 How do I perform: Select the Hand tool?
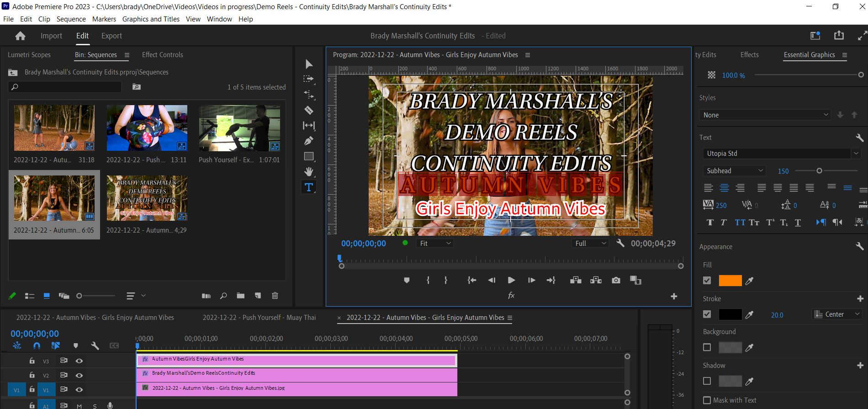point(309,172)
